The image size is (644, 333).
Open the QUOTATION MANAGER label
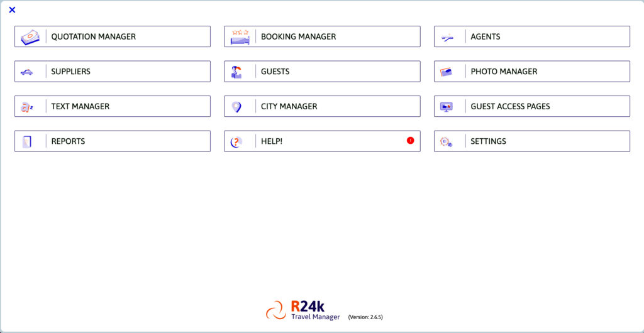tap(93, 37)
